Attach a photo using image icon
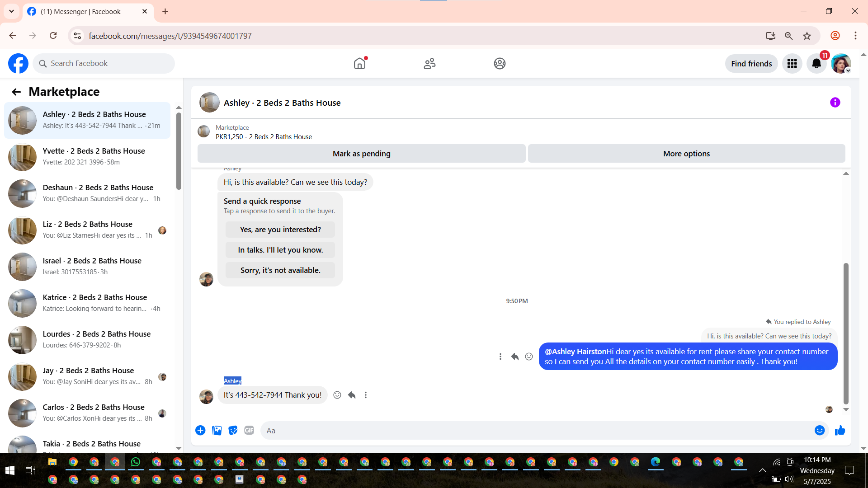 tap(217, 430)
